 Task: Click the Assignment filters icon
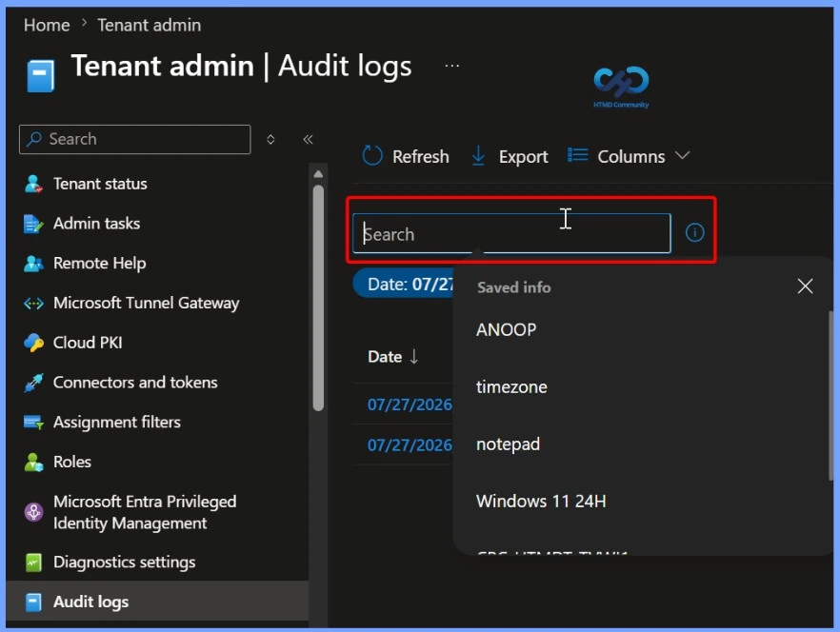tap(33, 422)
